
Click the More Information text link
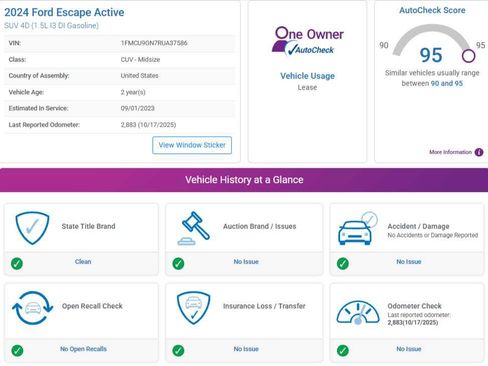coord(450,152)
